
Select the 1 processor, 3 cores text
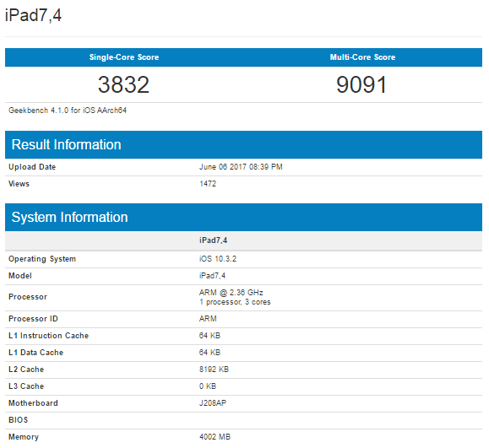[x=235, y=302]
